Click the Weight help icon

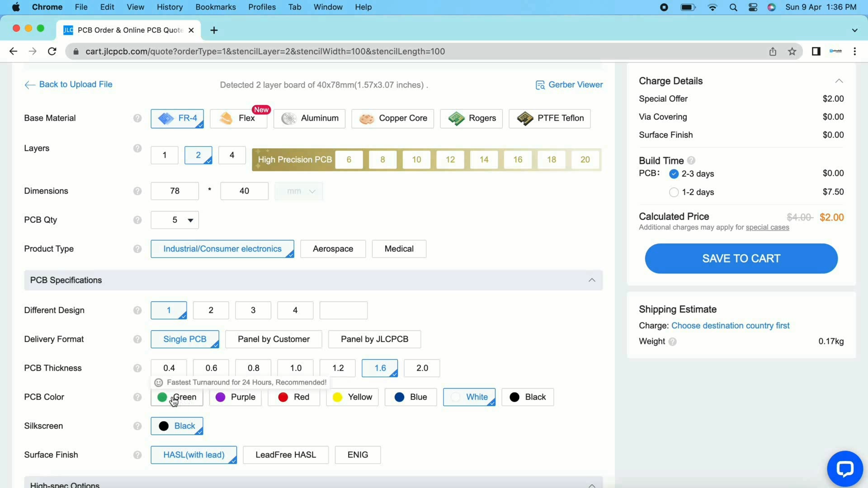[x=672, y=342]
